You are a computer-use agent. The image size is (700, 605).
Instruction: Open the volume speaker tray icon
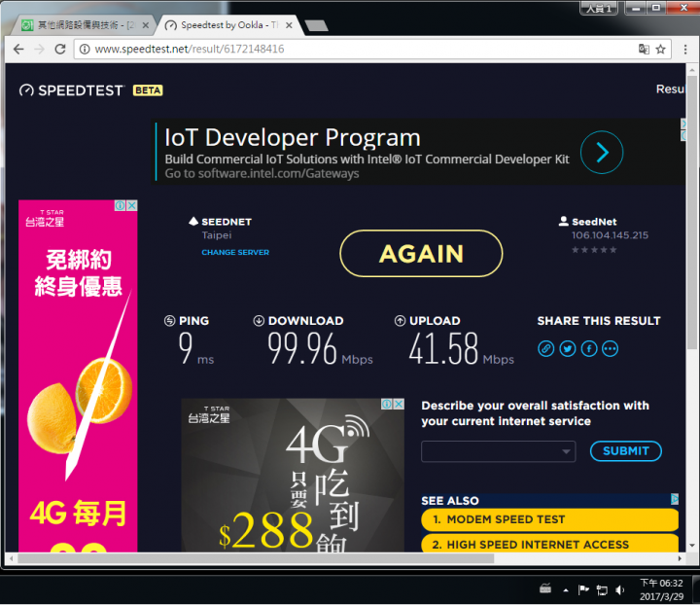[620, 590]
